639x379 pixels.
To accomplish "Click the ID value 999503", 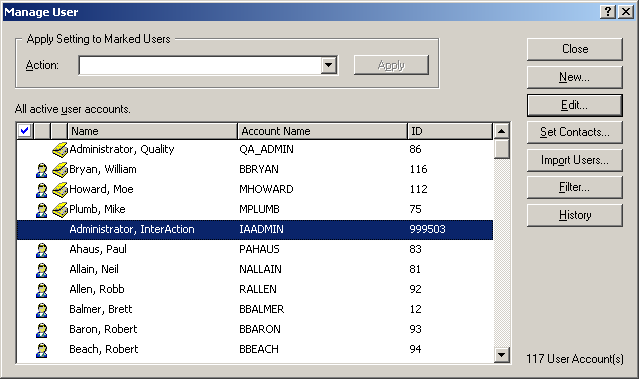I will tap(427, 229).
